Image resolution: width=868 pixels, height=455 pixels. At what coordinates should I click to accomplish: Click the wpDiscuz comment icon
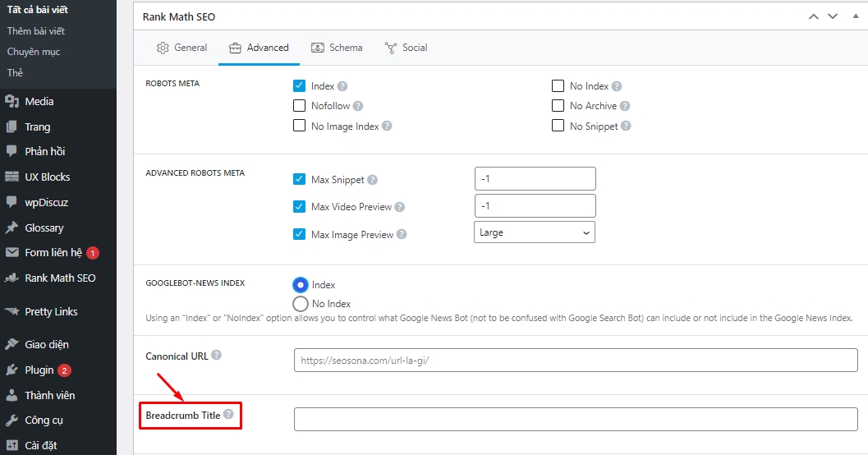(x=11, y=202)
